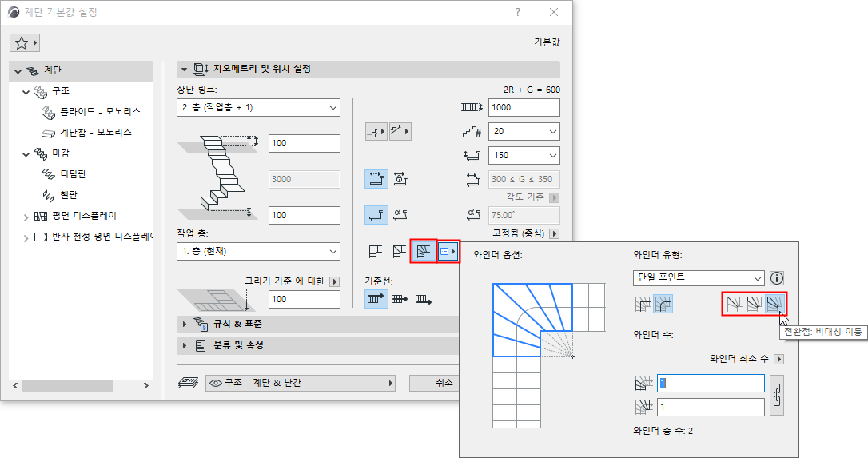Image resolution: width=868 pixels, height=458 pixels.
Task: Open winder type info button
Action: pyautogui.click(x=777, y=278)
